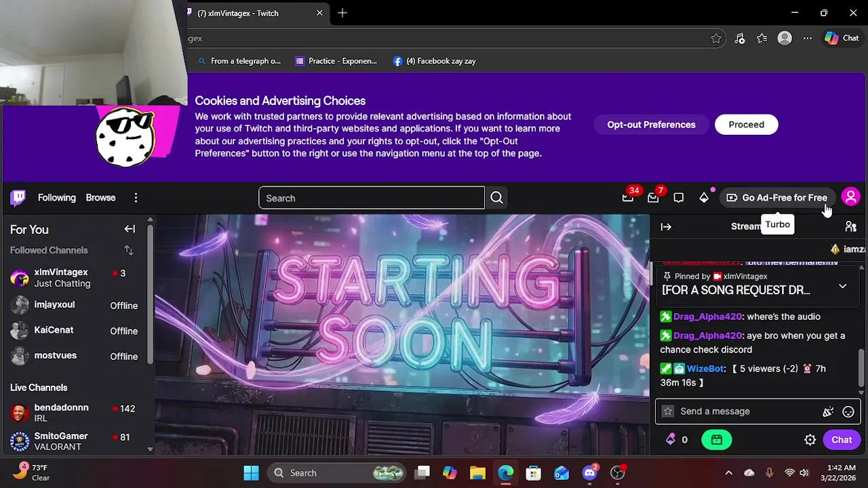Viewport: 868px width, 488px height.
Task: Open the Twitch more options menu
Action: pos(136,198)
